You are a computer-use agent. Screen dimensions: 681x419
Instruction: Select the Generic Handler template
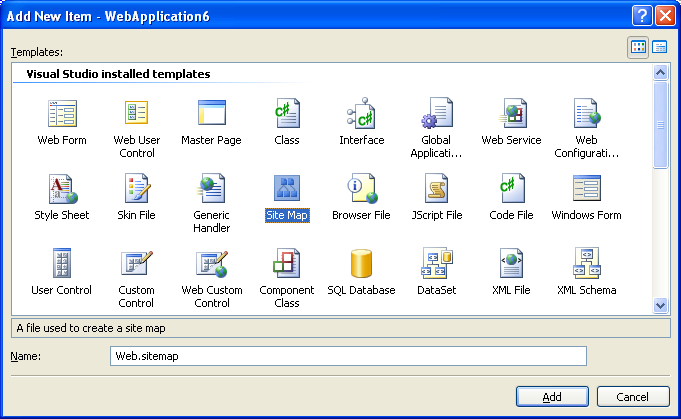coord(211,189)
